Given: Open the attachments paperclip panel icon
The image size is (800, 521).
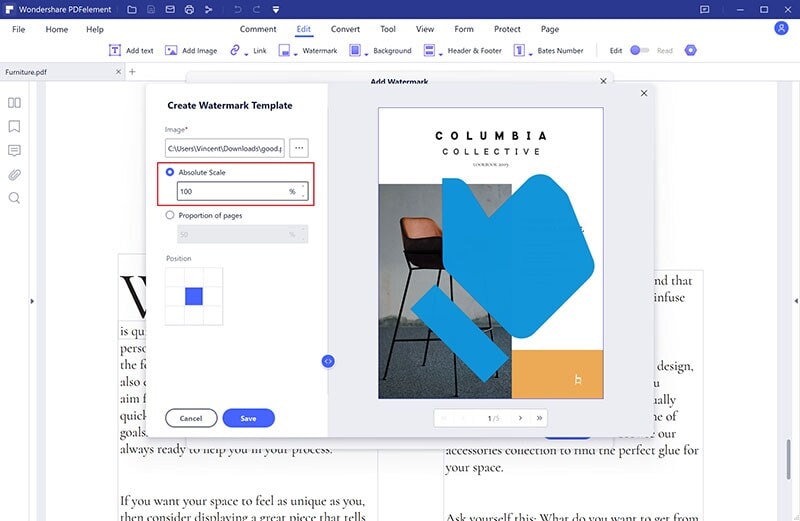Looking at the screenshot, I should pos(14,175).
